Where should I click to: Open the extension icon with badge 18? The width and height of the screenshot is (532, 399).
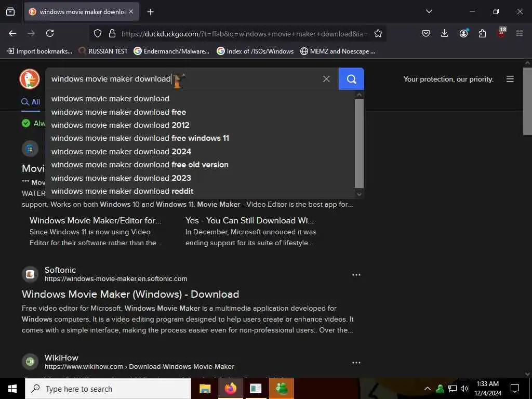click(501, 33)
